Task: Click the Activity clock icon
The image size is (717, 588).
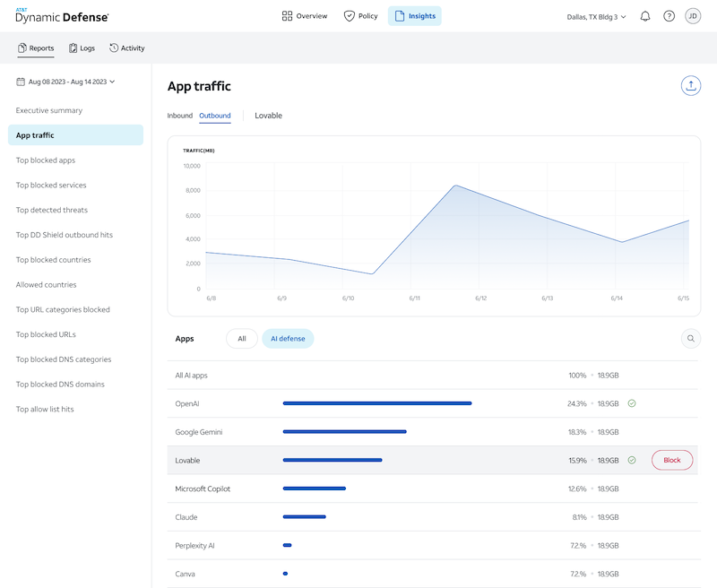Action: click(x=114, y=48)
